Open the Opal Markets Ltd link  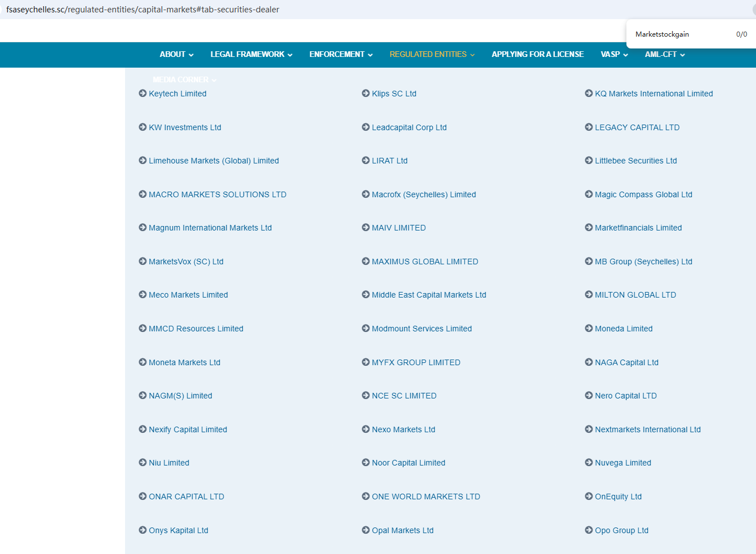click(x=403, y=530)
